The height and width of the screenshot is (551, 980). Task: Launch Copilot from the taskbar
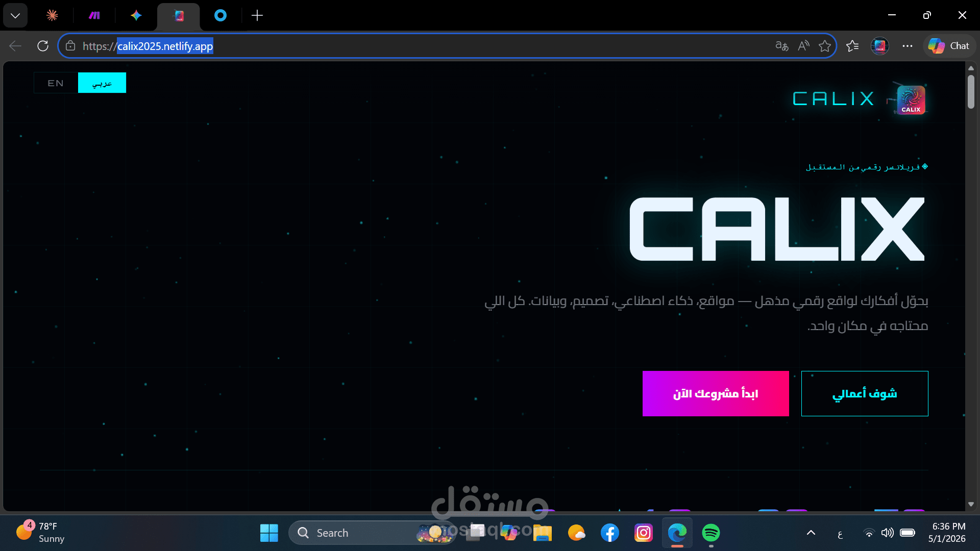point(508,533)
